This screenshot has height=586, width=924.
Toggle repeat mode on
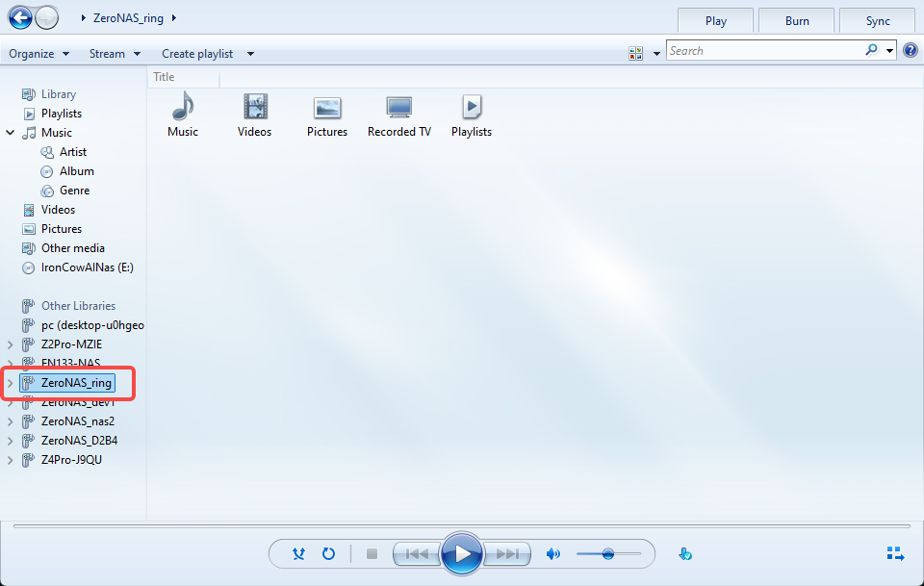[x=328, y=553]
